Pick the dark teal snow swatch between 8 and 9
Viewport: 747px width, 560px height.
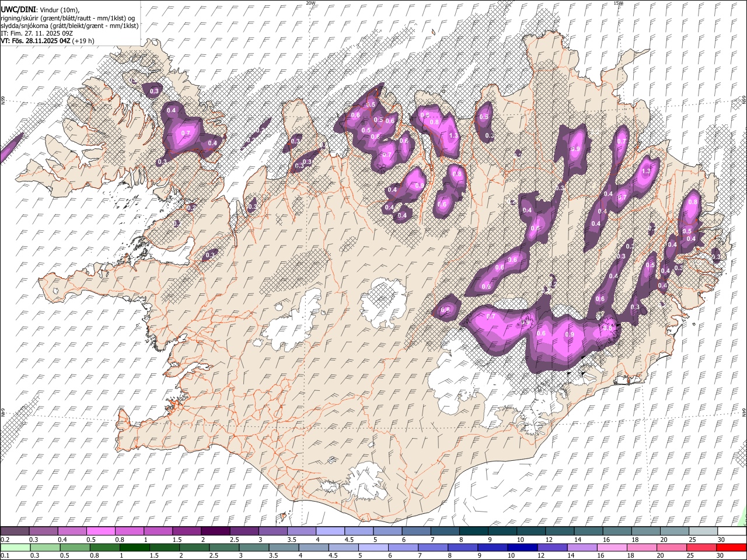tap(473, 531)
